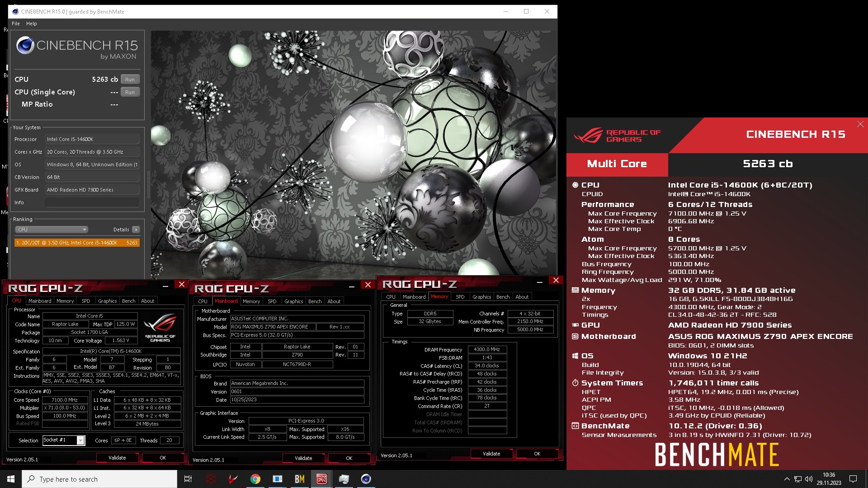Open Memory tab in middle CPU-Z
868x488 pixels.
(251, 301)
